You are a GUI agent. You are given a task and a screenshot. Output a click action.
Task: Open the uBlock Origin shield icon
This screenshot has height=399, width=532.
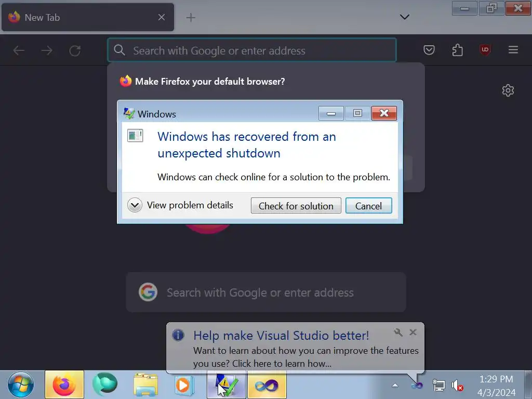pyautogui.click(x=485, y=50)
